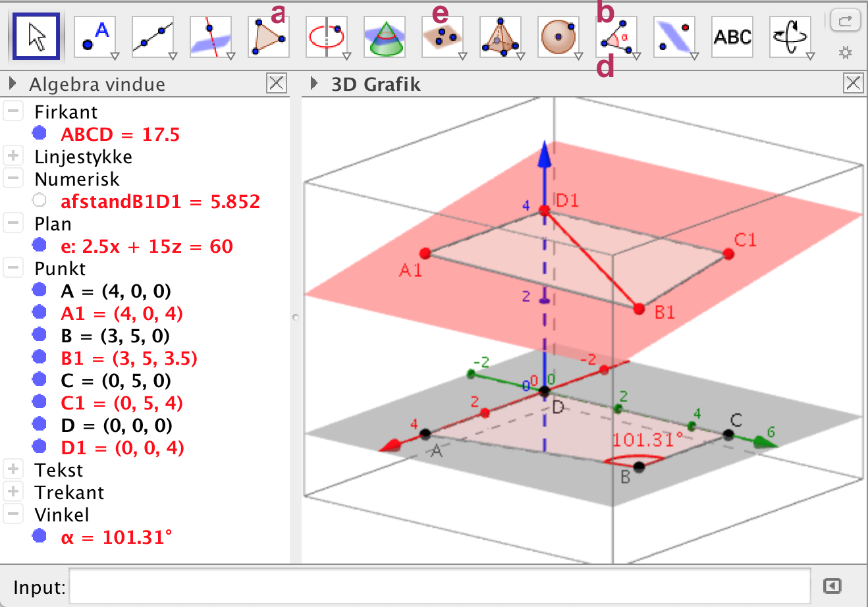Image resolution: width=868 pixels, height=607 pixels.
Task: Open the Point tool dropdown arrow
Action: (x=114, y=56)
